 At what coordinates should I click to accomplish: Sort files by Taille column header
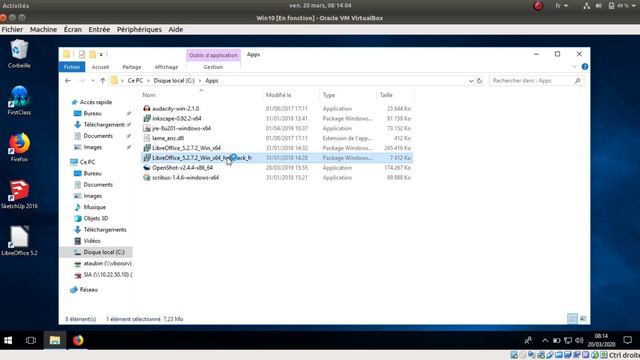tap(386, 95)
